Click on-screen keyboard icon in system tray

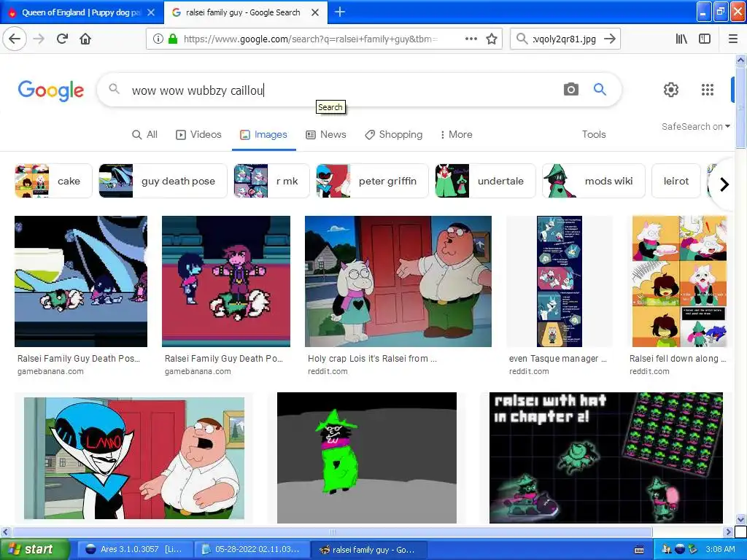639,550
